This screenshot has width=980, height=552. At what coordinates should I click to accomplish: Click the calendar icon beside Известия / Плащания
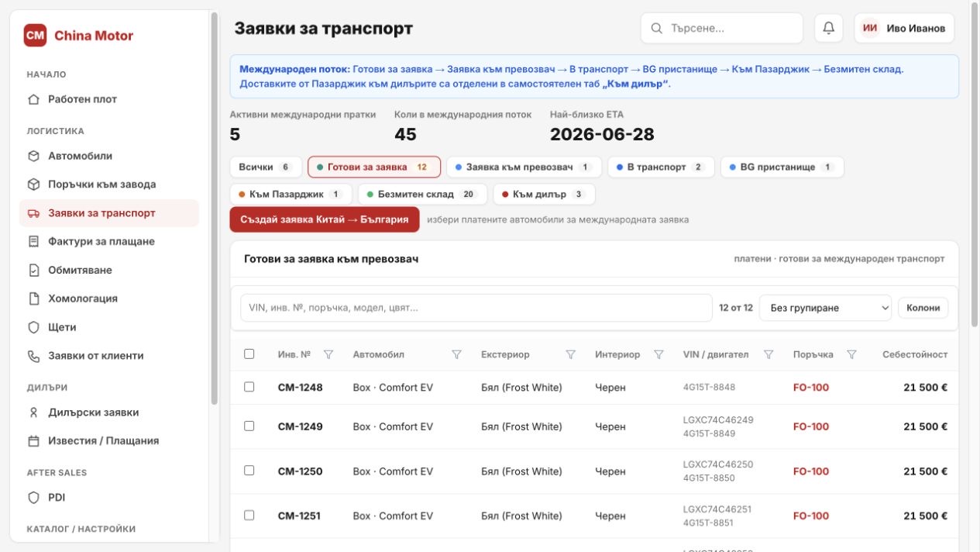click(33, 441)
